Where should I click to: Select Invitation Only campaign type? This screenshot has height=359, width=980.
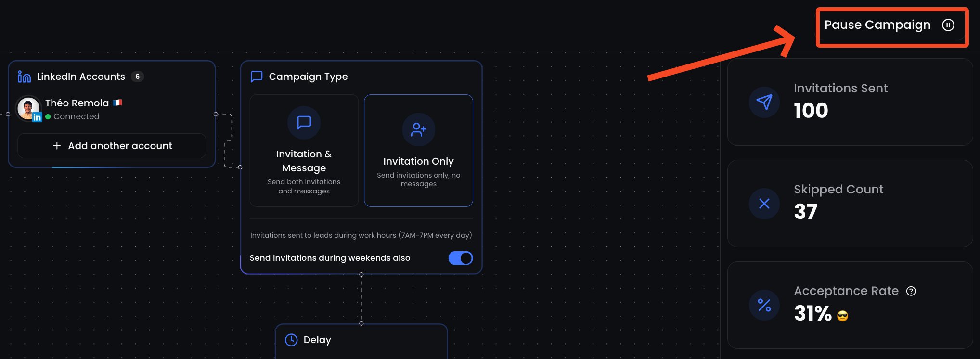[418, 151]
